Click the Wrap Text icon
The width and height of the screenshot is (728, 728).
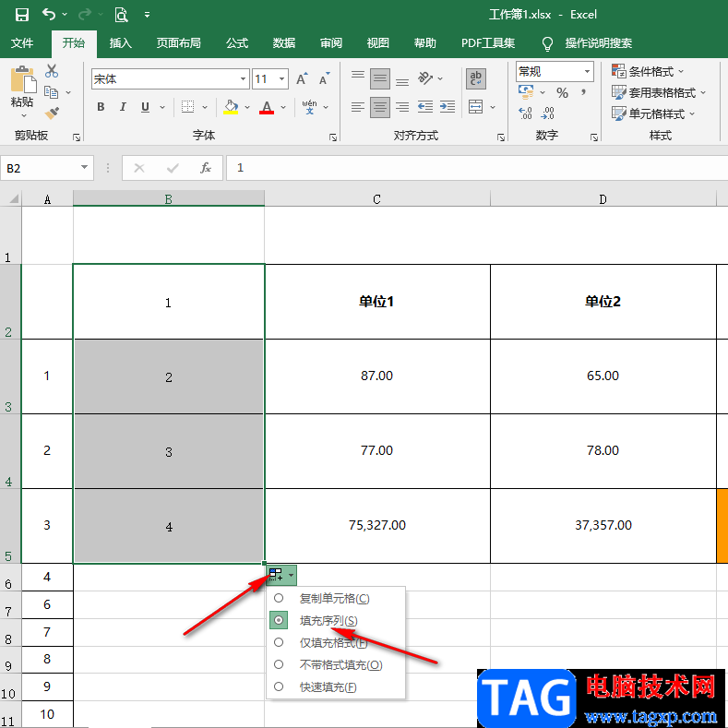point(476,79)
